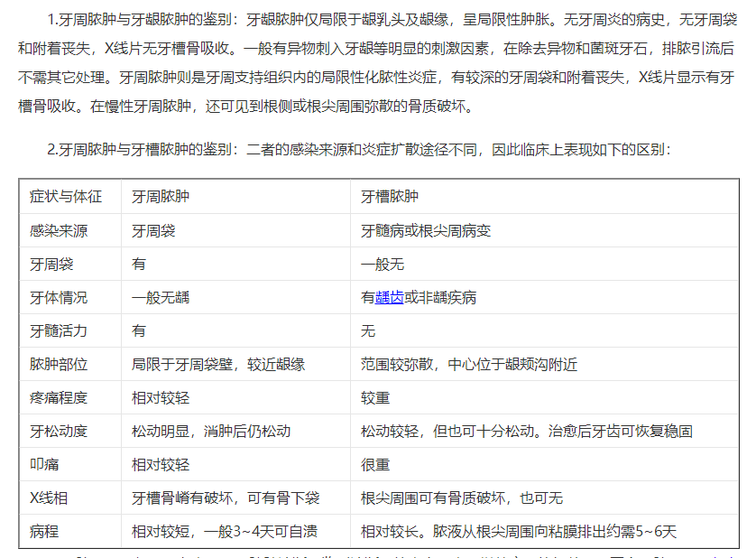Click the 牙髓病或根尖周病变 cell
This screenshot has height=558, width=756.
pyautogui.click(x=426, y=230)
